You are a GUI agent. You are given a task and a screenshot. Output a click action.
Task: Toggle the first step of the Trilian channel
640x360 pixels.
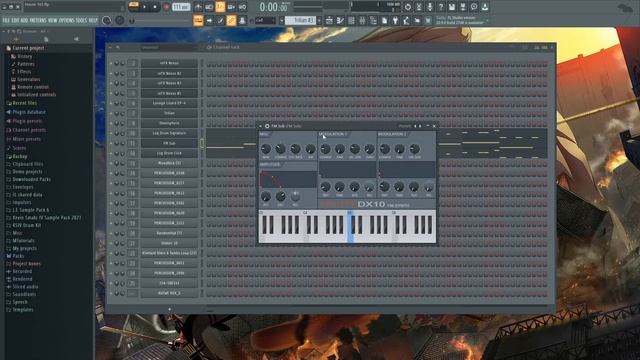(x=209, y=113)
